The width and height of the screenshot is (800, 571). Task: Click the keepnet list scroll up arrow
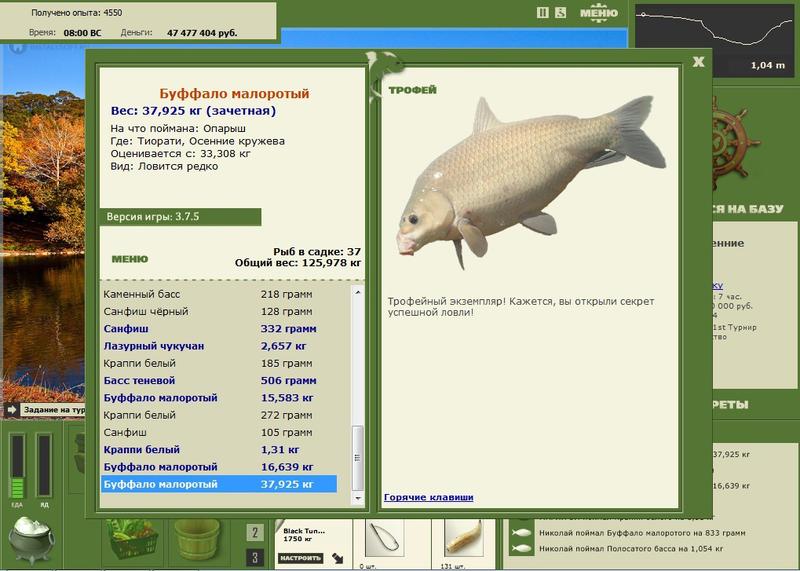tap(358, 292)
